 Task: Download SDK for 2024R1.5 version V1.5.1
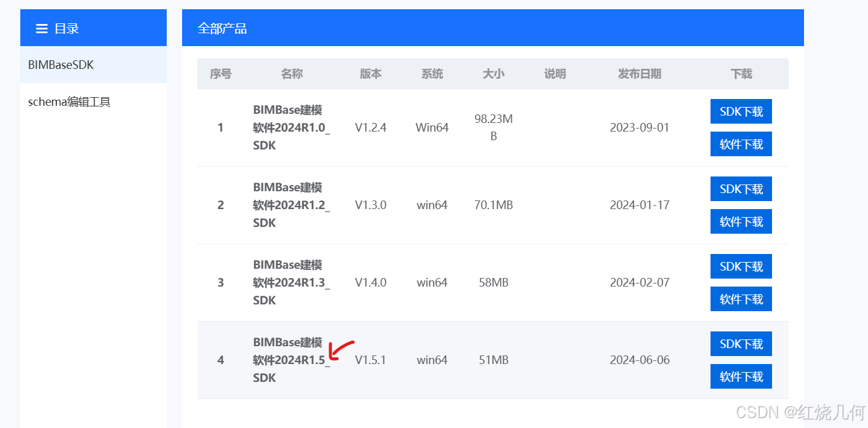(x=741, y=344)
